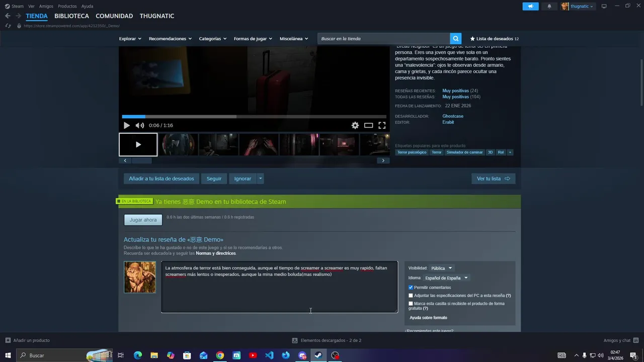Check box for product received free

pos(411,304)
